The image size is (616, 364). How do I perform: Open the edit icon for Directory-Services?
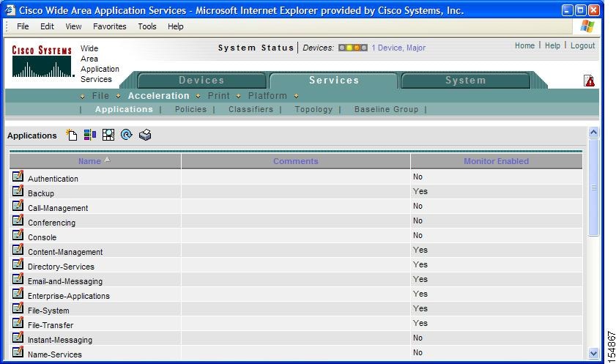tap(18, 264)
